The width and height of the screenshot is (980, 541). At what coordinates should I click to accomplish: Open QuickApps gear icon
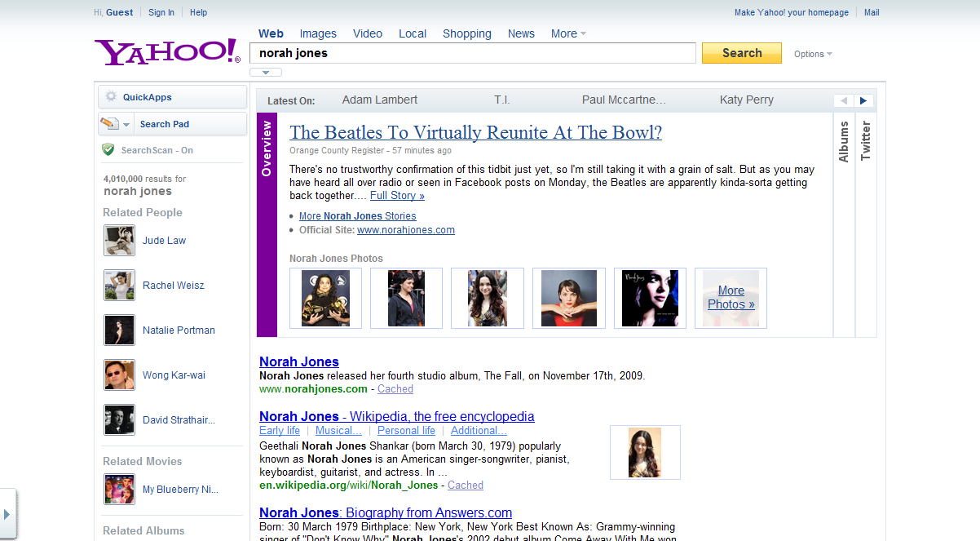[x=111, y=97]
